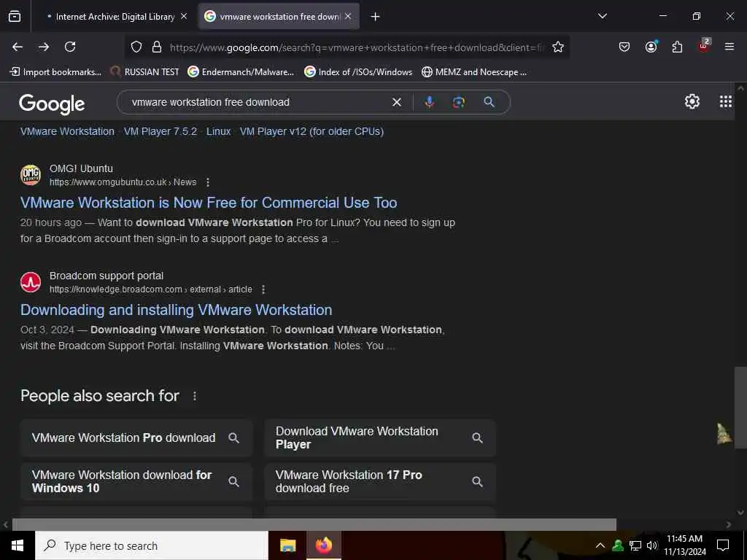
Task: Open File Explorer from the taskbar
Action: point(287,545)
